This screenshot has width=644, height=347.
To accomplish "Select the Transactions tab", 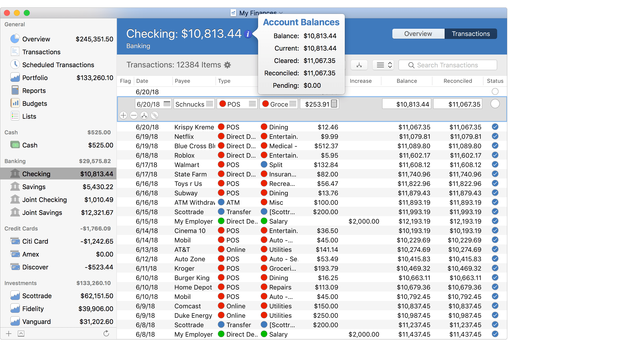I will 471,34.
